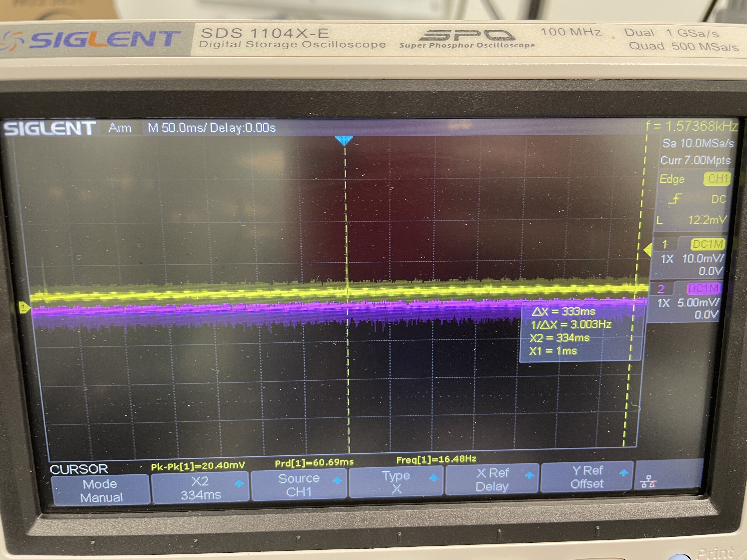Click the channel 2 number label

661,289
